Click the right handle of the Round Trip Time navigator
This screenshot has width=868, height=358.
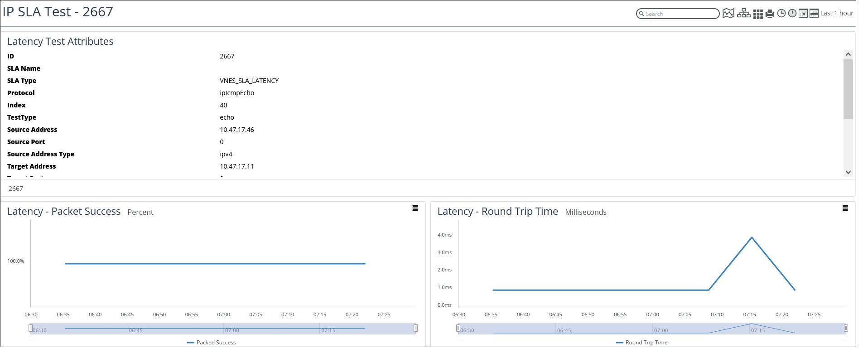[x=845, y=328]
